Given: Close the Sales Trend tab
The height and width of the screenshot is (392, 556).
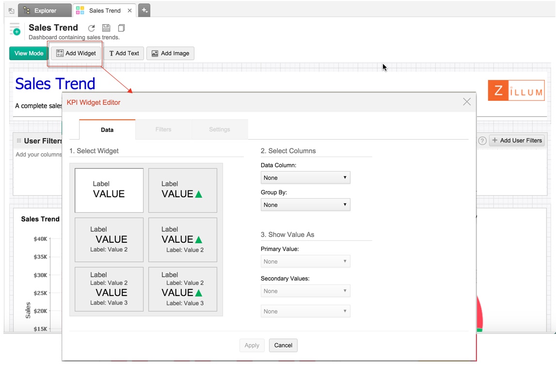Looking at the screenshot, I should click(129, 11).
